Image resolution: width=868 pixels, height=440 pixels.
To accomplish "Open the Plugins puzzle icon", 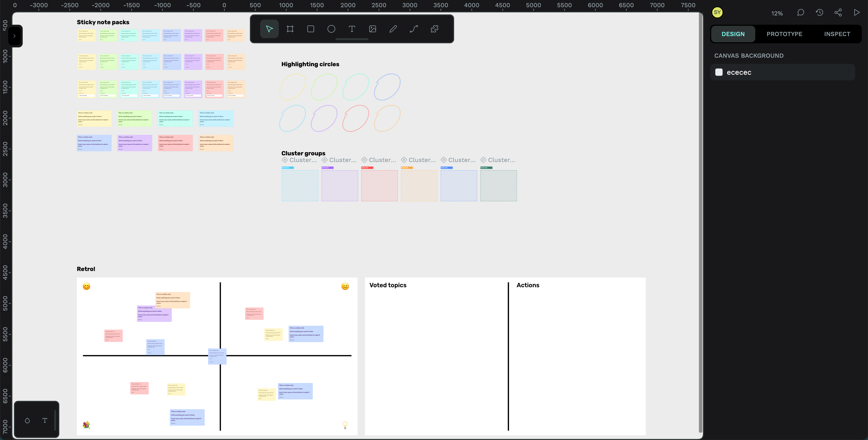I will [x=434, y=29].
